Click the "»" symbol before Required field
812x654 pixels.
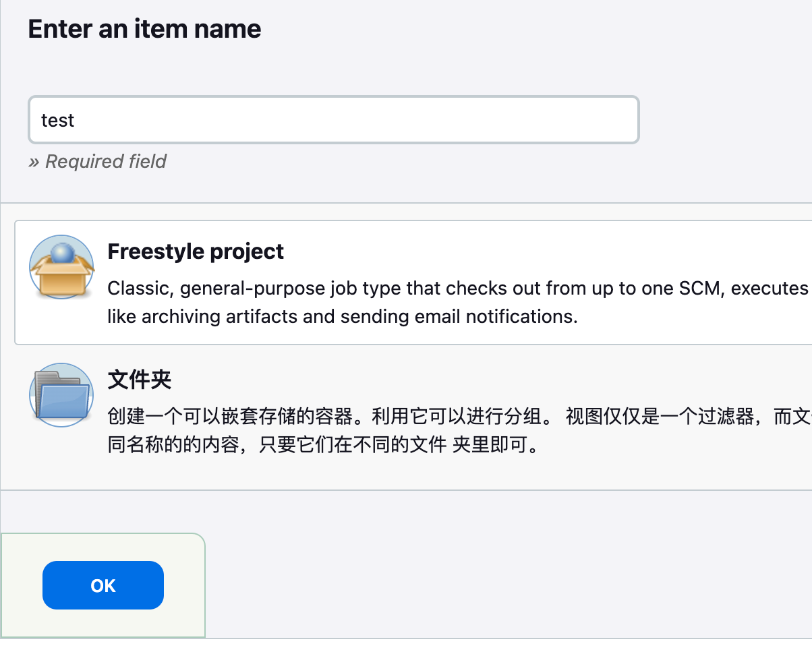(x=34, y=162)
